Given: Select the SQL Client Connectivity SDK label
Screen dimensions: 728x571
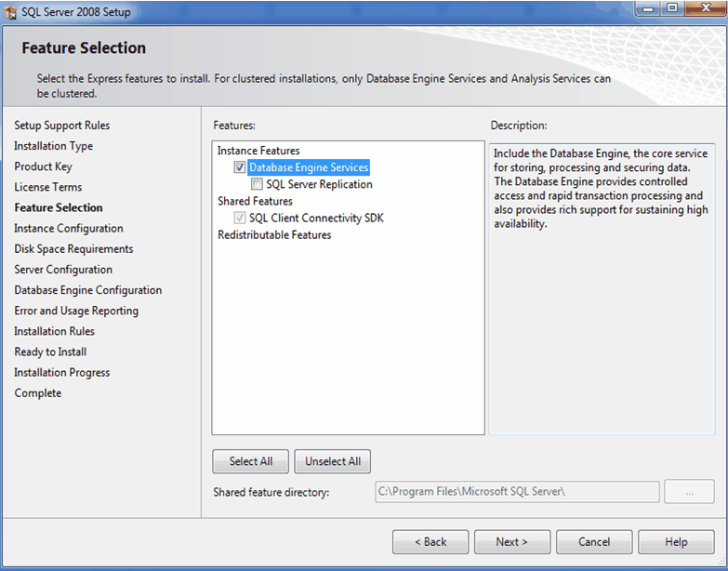Looking at the screenshot, I should pos(316,218).
